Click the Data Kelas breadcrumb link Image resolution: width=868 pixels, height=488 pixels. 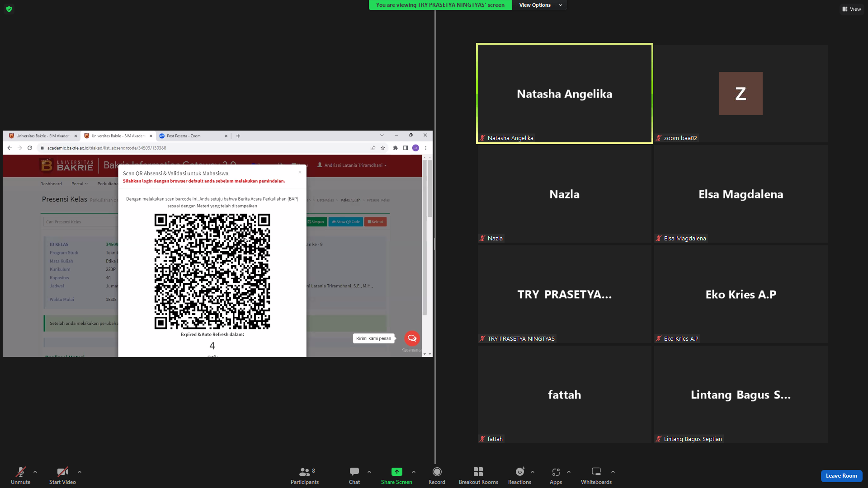[x=325, y=200]
